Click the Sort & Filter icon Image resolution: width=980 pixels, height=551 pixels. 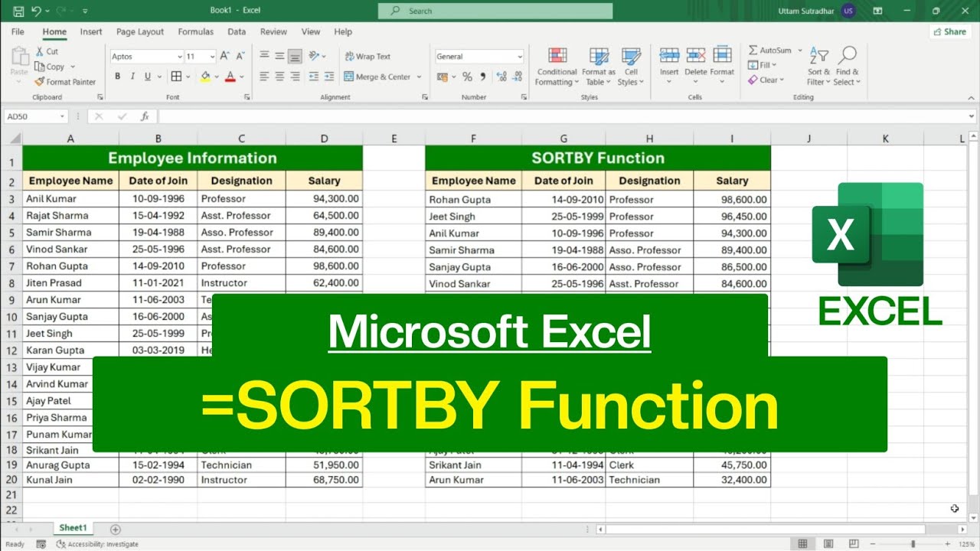(x=818, y=57)
